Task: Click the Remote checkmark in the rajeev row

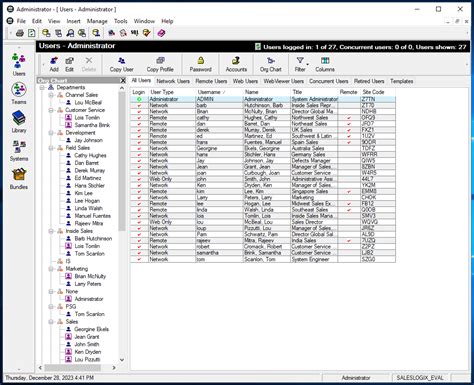Action: tap(349, 241)
